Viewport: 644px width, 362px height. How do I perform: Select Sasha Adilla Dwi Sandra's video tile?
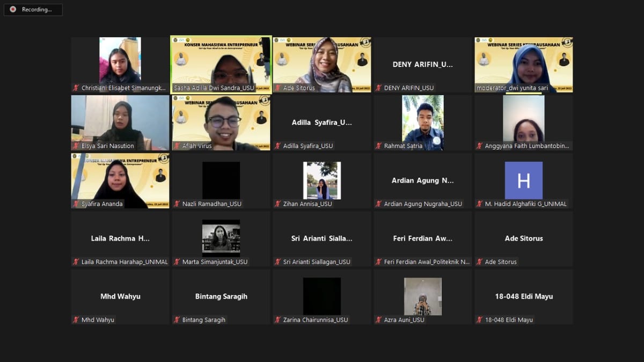(221, 63)
